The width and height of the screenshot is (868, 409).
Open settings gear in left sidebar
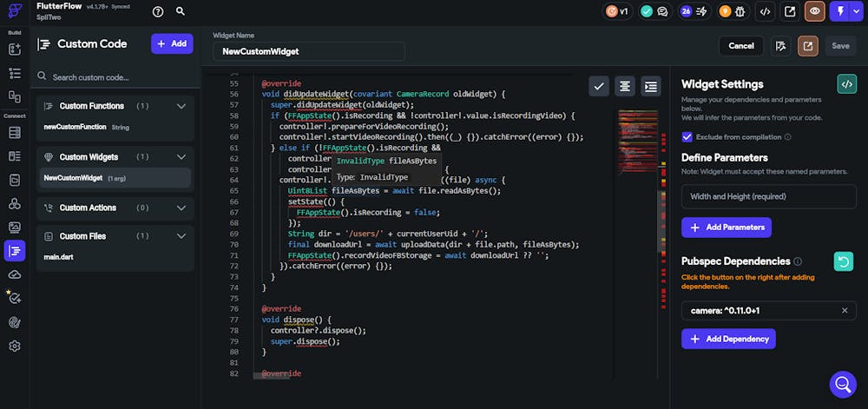tap(15, 346)
